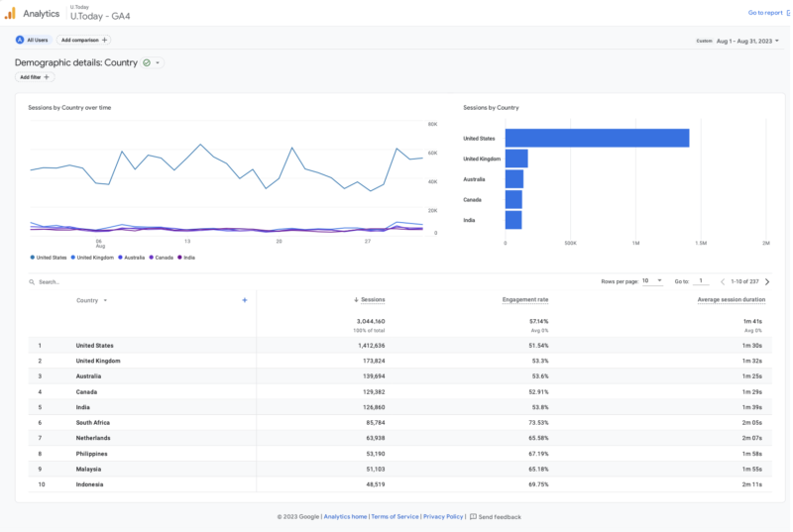793x532 pixels.
Task: Expand the Country dimension dropdown in table
Action: [x=105, y=300]
